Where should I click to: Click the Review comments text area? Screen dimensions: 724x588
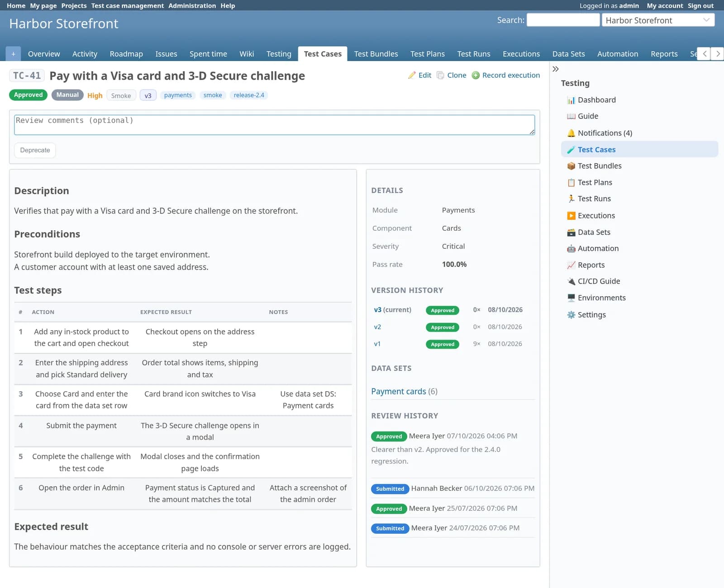pyautogui.click(x=274, y=125)
